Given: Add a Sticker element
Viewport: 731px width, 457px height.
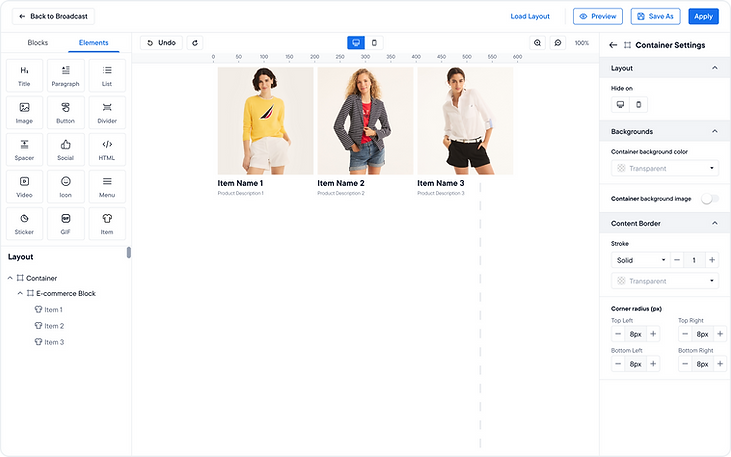Looking at the screenshot, I should 24,223.
